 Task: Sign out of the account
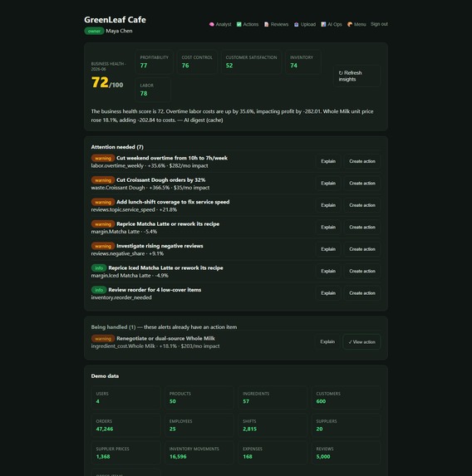(x=379, y=24)
